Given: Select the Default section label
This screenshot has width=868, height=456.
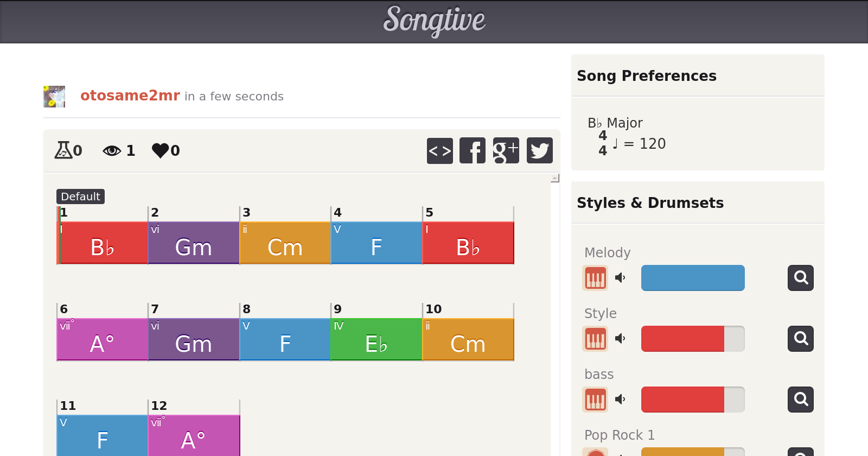Looking at the screenshot, I should tap(80, 197).
